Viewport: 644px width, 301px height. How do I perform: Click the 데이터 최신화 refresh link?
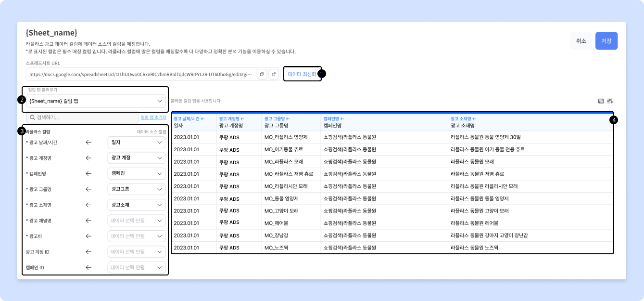302,74
